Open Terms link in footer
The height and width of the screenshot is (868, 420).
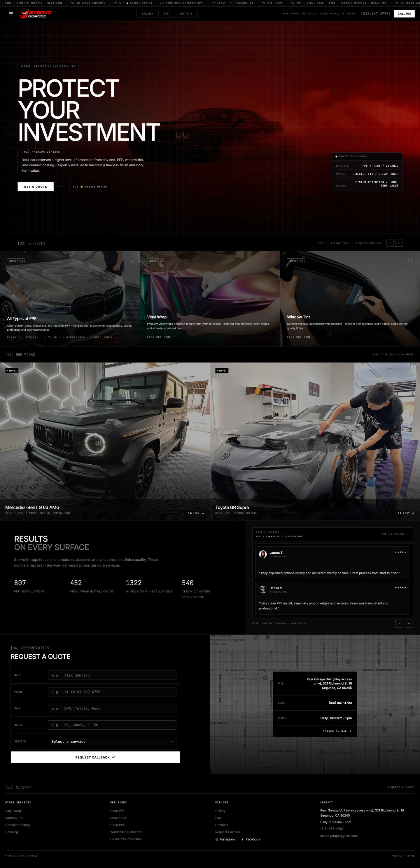click(411, 855)
